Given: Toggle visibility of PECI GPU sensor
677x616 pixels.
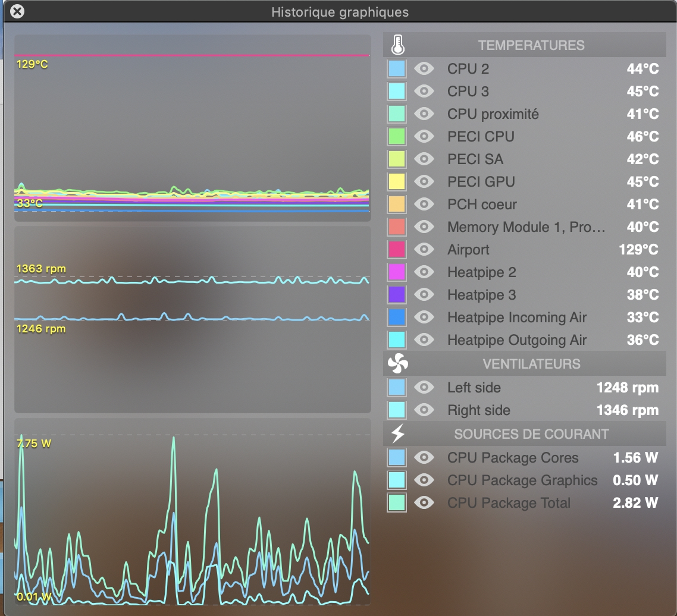Looking at the screenshot, I should (424, 182).
